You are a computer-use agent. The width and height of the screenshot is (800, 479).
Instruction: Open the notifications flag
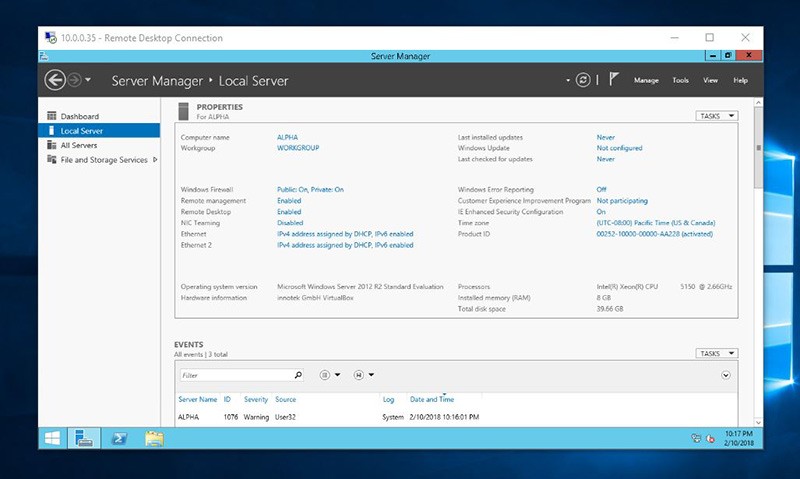pos(613,79)
